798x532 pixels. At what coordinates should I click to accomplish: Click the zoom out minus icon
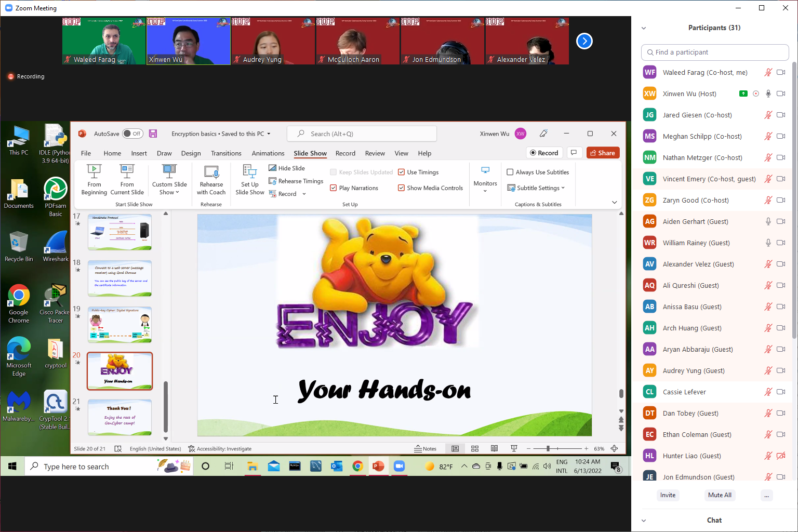pos(529,448)
